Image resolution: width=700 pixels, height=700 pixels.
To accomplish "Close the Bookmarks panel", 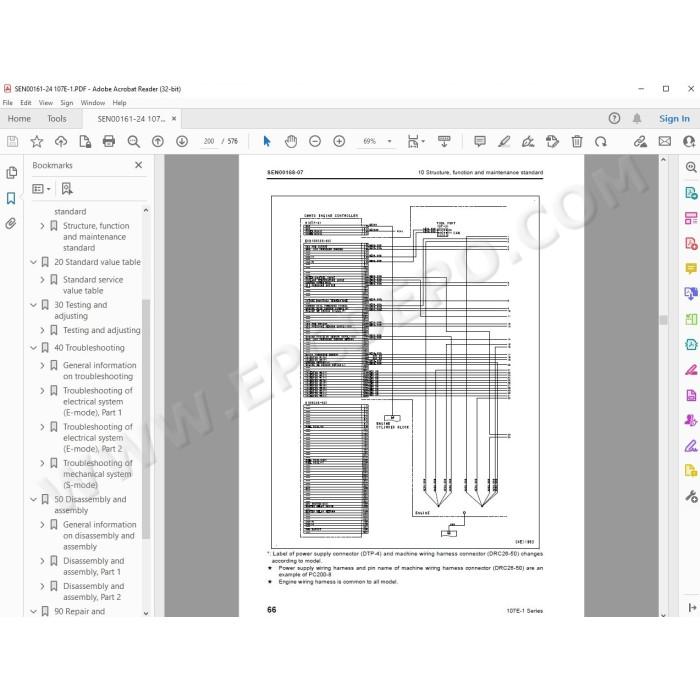I will 139,165.
